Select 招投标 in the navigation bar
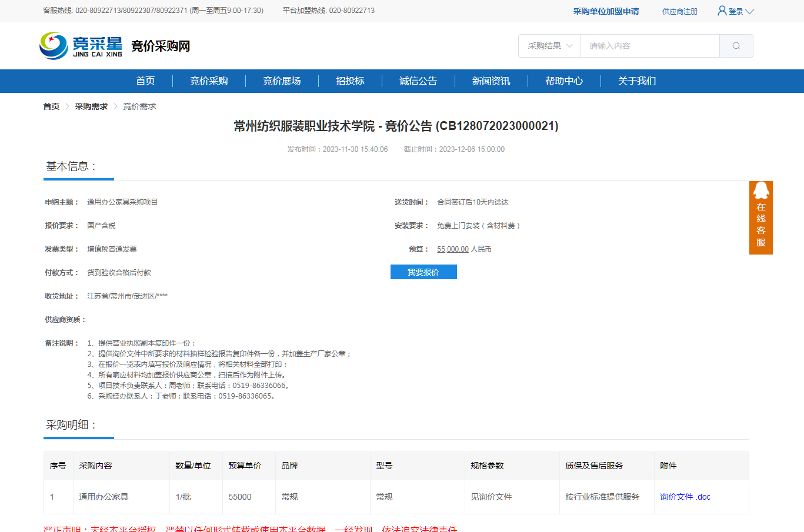804x532 pixels. 350,81
